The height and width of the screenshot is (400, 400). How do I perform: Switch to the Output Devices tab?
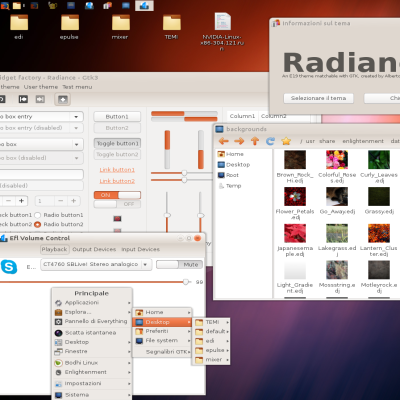coord(94,249)
